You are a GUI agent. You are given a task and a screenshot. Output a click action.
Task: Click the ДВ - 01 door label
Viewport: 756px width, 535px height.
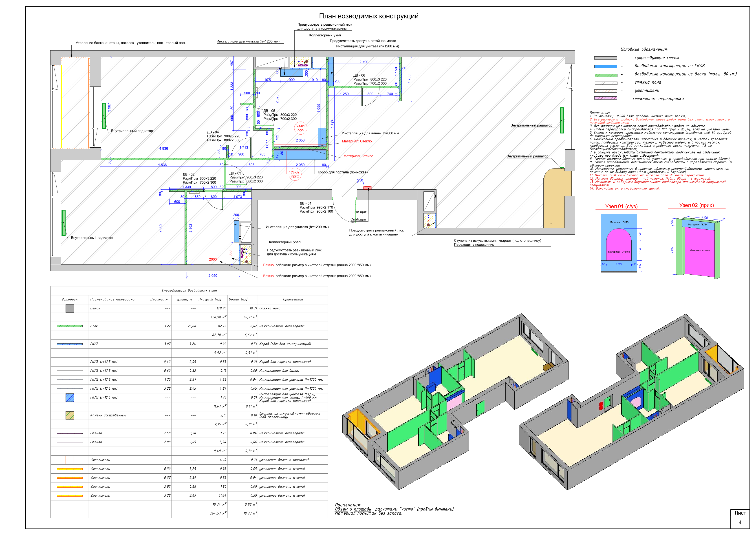(x=305, y=204)
